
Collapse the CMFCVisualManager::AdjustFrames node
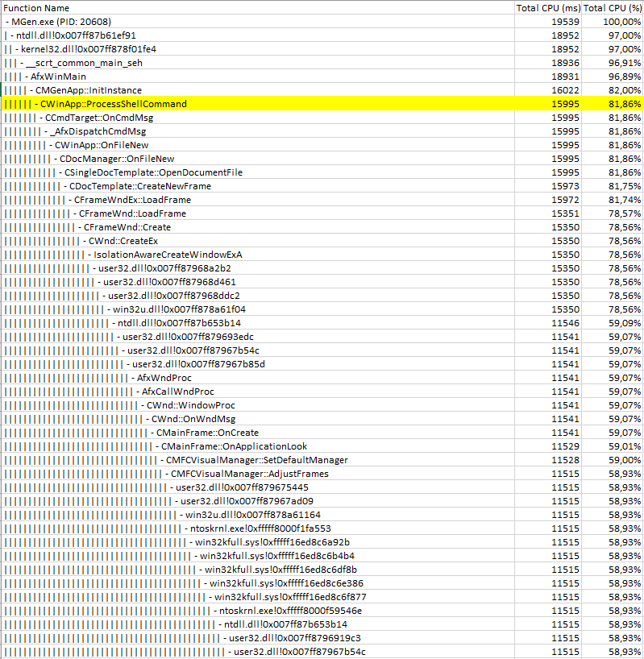point(168,474)
